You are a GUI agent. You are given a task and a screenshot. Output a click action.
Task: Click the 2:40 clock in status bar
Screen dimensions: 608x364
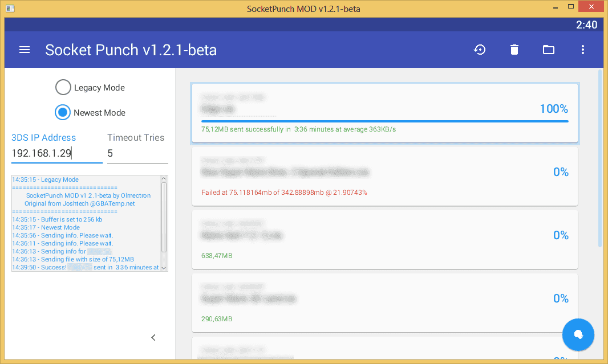coord(586,25)
